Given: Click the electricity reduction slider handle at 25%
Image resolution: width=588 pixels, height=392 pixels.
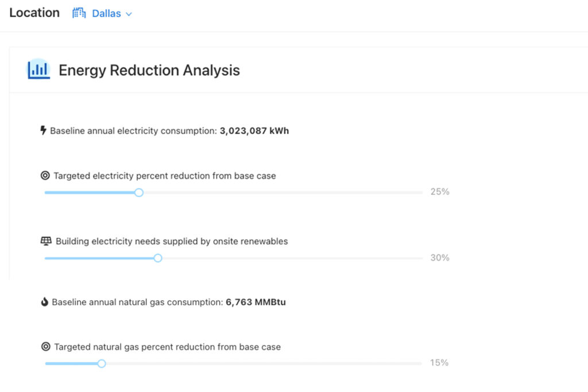Looking at the screenshot, I should coord(139,193).
